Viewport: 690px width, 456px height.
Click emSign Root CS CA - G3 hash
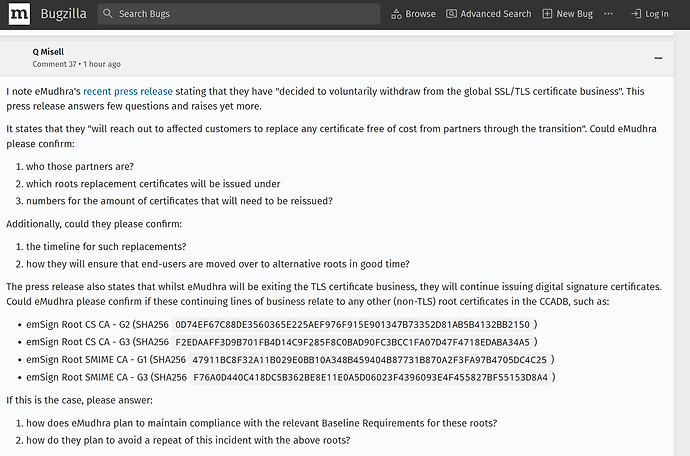point(352,342)
